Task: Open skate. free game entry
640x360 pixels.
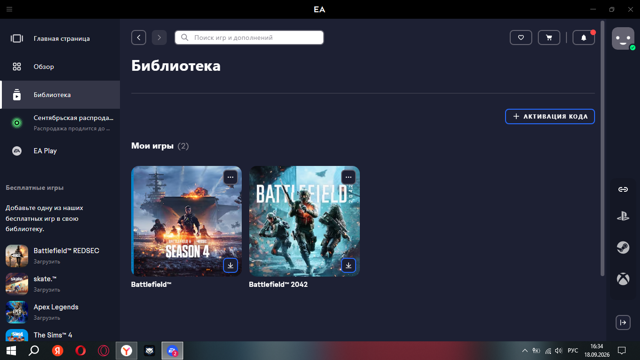Action: 60,284
